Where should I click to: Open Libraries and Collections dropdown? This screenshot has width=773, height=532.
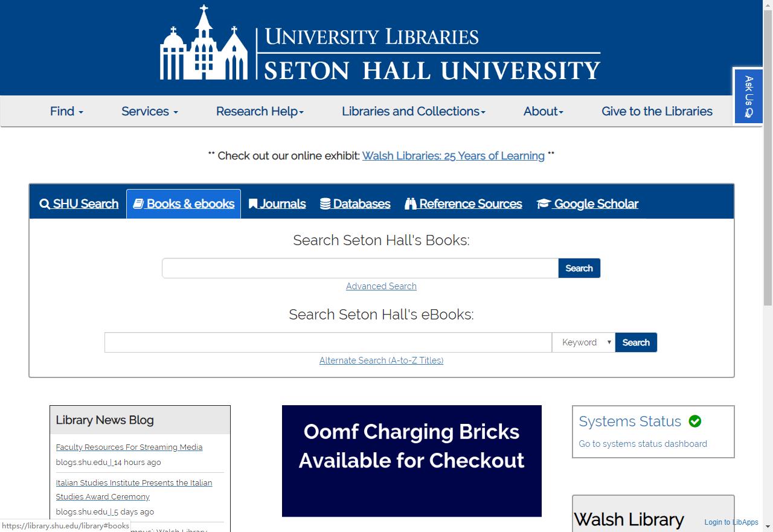click(x=414, y=111)
